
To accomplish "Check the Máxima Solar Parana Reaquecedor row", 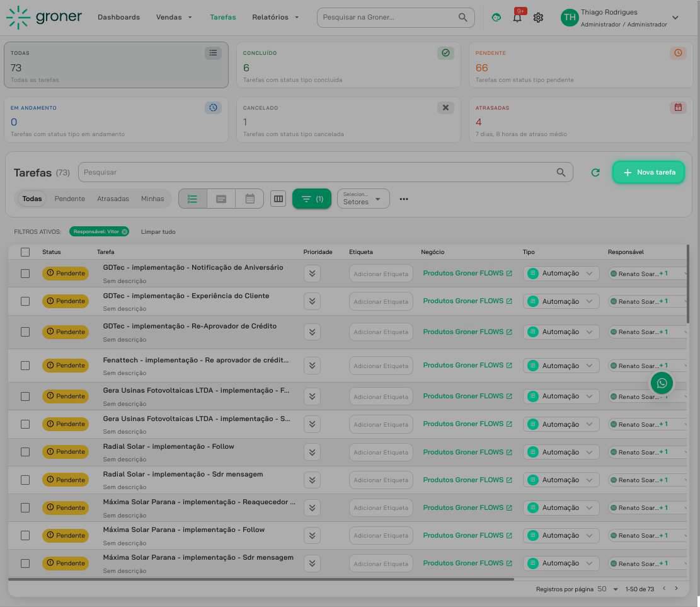I will click(x=25, y=508).
